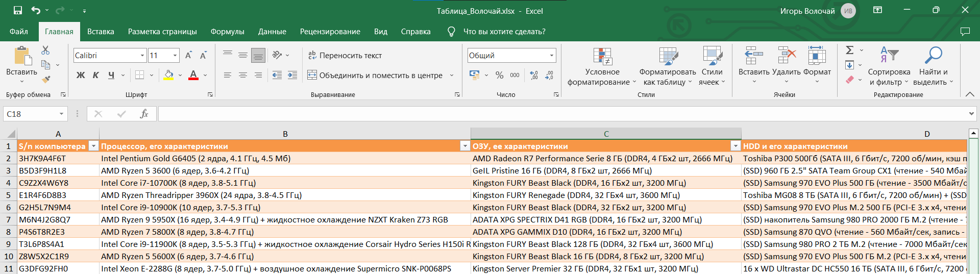The image size is (980, 274).
Task: Click the Increase Indent icon
Action: tap(292, 75)
